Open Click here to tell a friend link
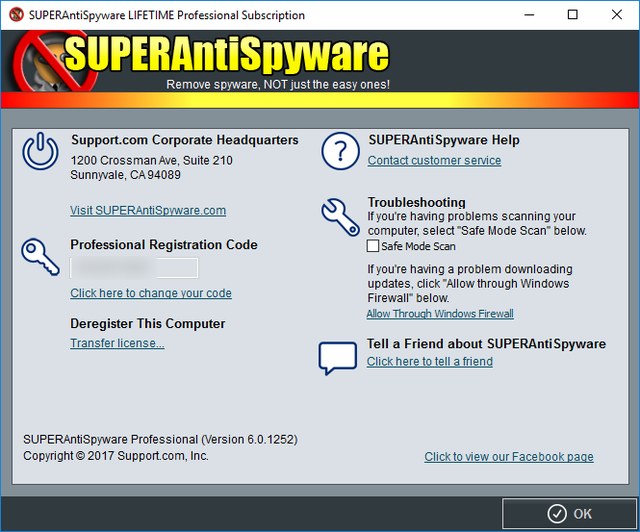Image resolution: width=640 pixels, height=532 pixels. 429,361
